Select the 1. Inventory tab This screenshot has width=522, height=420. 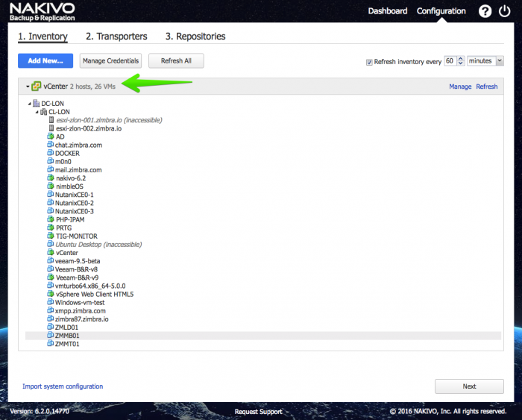(43, 37)
